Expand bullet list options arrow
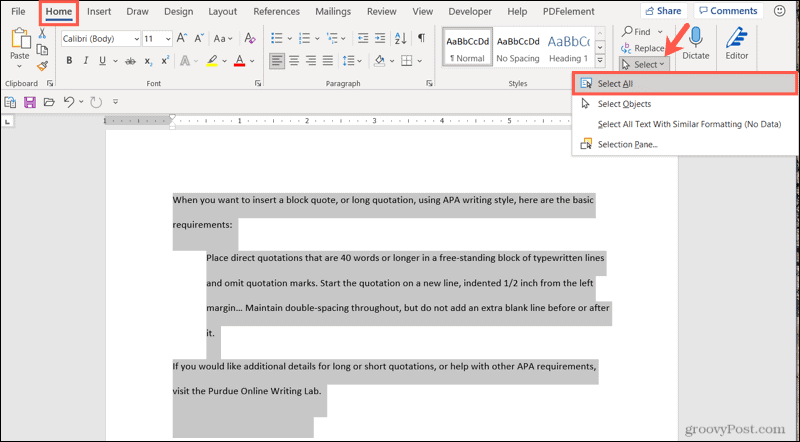This screenshot has width=800, height=442. (x=289, y=38)
